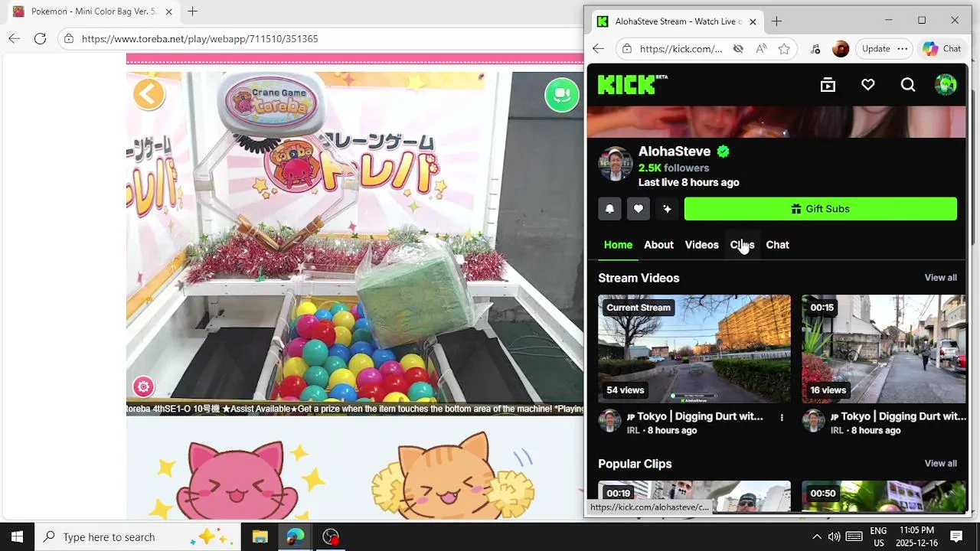The image size is (980, 551).
Task: Switch to the Clips tab
Action: [742, 245]
